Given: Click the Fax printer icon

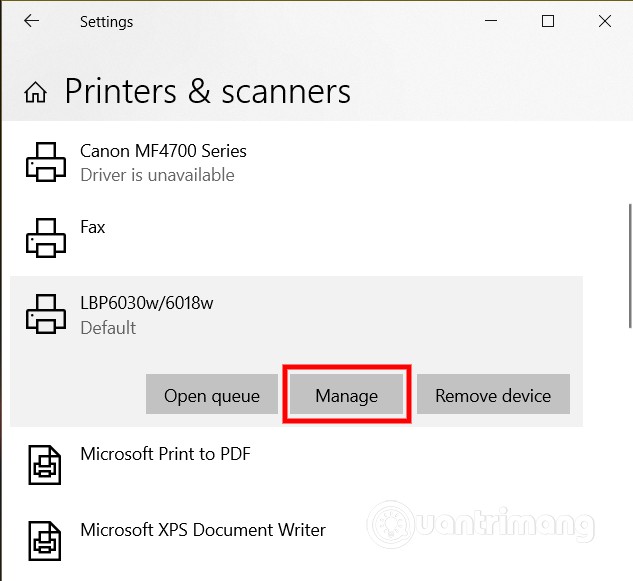Looking at the screenshot, I should [46, 238].
